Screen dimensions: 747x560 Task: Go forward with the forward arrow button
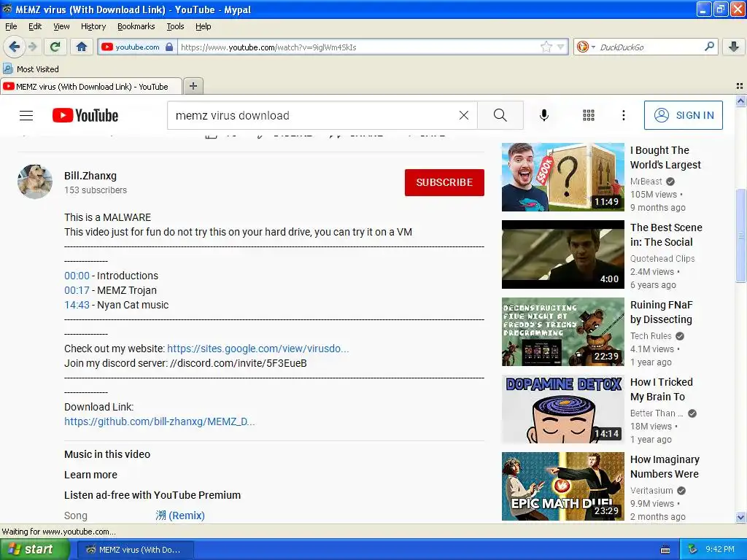click(x=32, y=47)
